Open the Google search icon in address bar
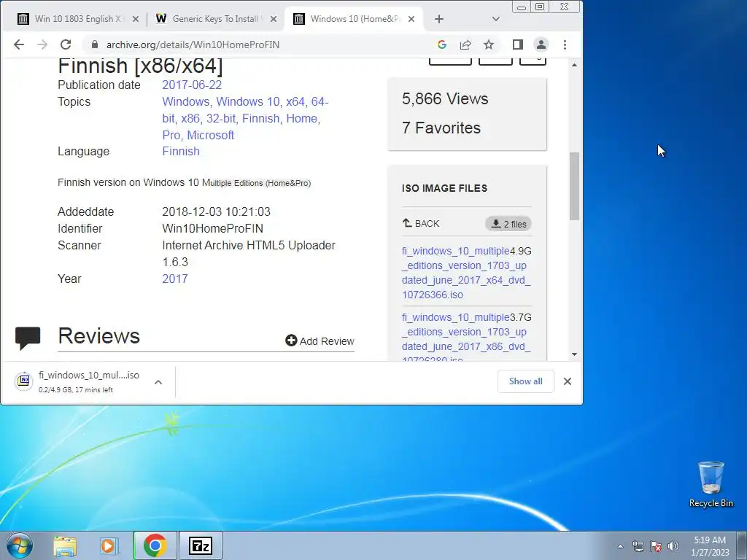This screenshot has height=560, width=747. click(441, 44)
